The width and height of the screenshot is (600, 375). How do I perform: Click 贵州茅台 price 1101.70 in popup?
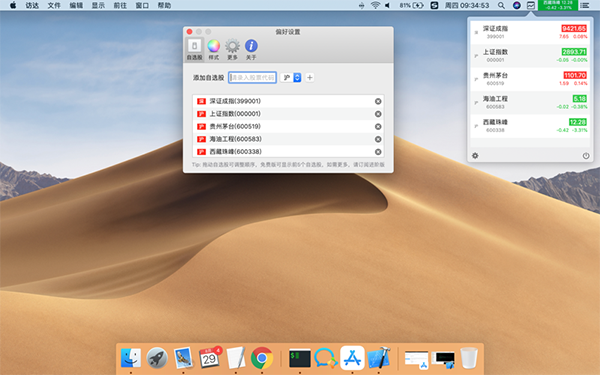575,75
